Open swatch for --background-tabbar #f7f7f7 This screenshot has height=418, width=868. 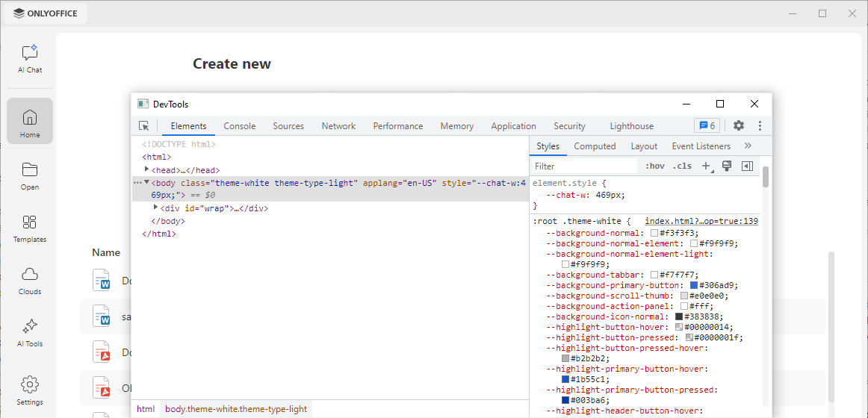[654, 275]
